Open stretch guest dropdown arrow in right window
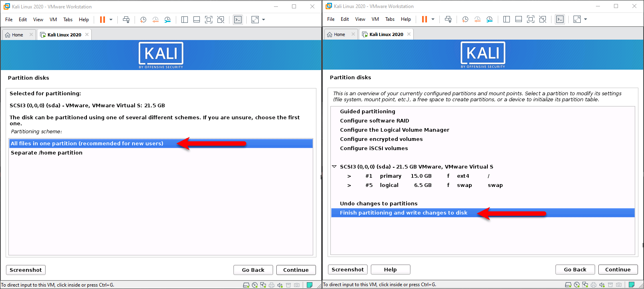Viewport: 644px width, 289px height. tap(586, 19)
